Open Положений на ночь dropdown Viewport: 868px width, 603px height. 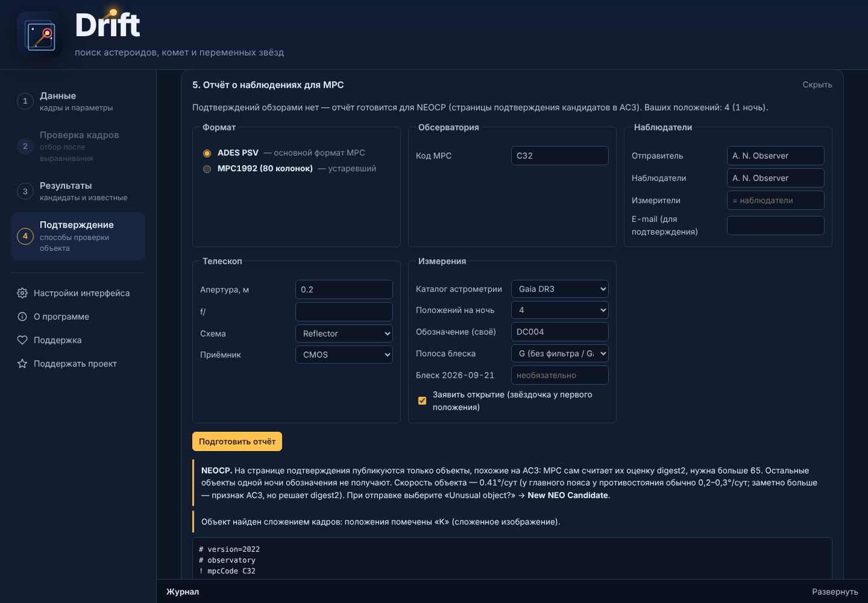560,310
